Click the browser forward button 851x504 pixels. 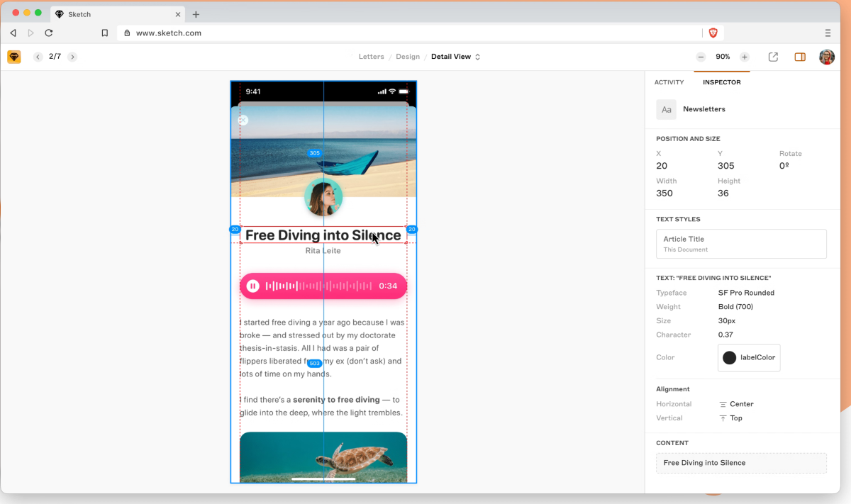tap(30, 33)
